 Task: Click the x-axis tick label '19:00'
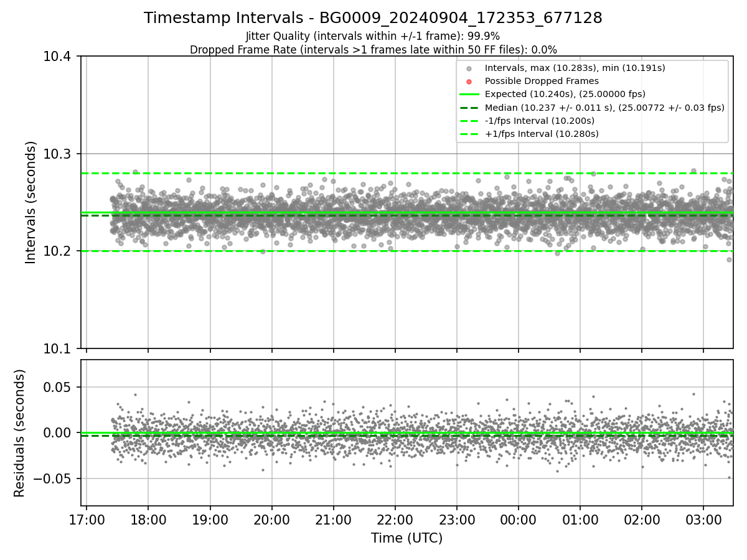(x=210, y=519)
